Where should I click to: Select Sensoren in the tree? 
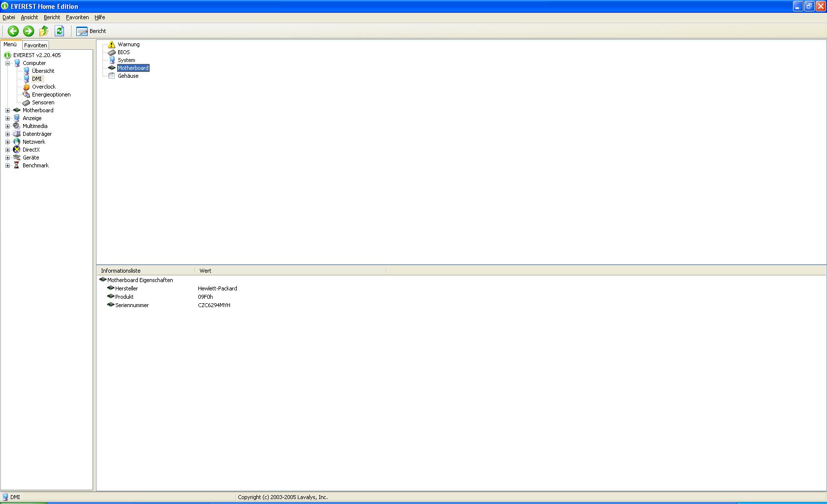click(43, 102)
